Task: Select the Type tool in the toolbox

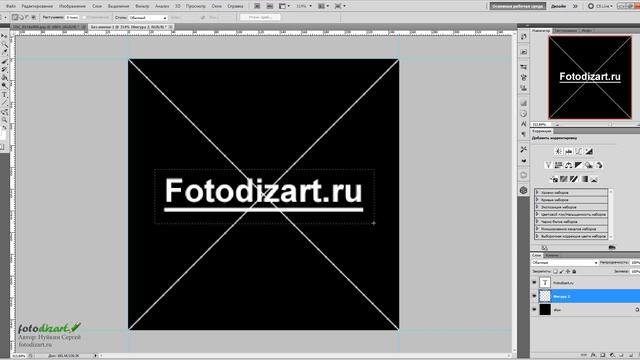Action: pos(4,95)
